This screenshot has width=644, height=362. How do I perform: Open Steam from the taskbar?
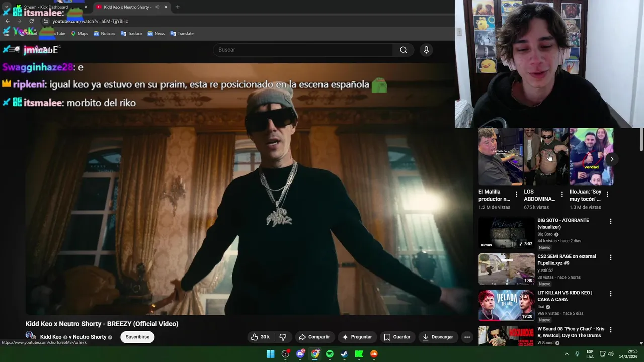point(344,354)
